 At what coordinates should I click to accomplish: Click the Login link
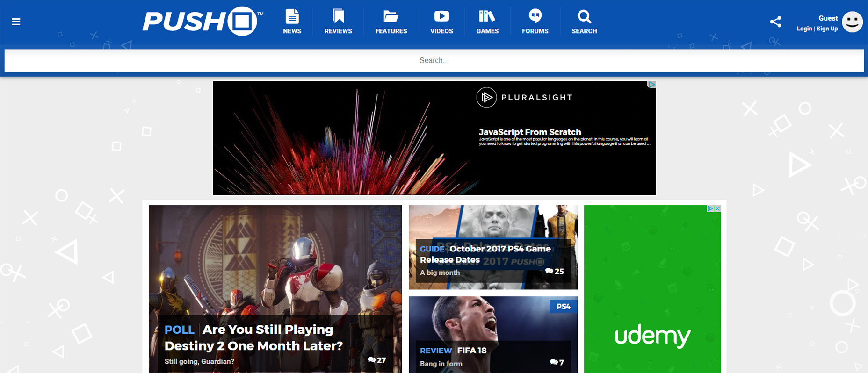pos(804,29)
